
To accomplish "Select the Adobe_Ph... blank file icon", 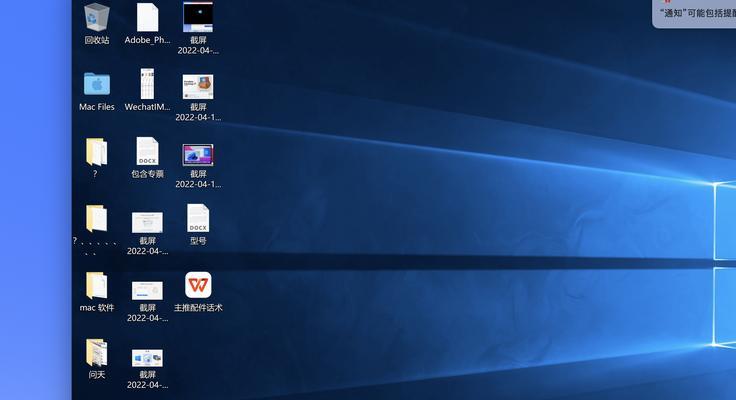I will point(147,18).
